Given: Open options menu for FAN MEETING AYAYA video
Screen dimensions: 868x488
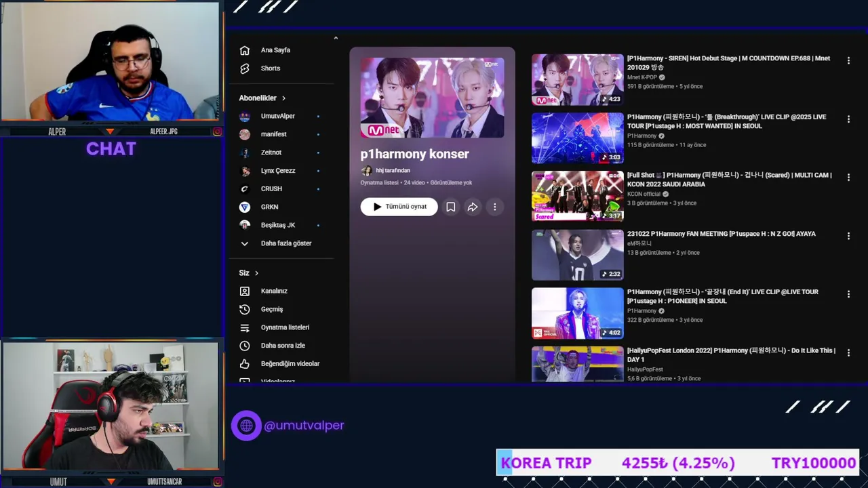Looking at the screenshot, I should coord(848,236).
